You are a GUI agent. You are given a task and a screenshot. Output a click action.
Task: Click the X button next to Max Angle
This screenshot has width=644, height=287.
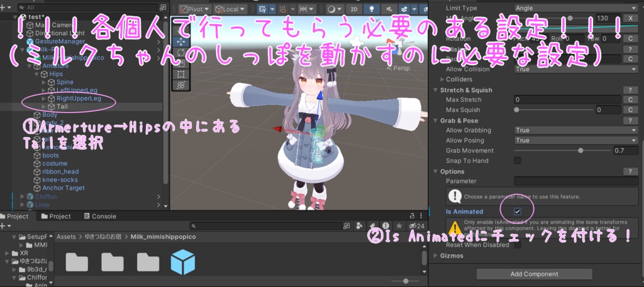click(630, 18)
